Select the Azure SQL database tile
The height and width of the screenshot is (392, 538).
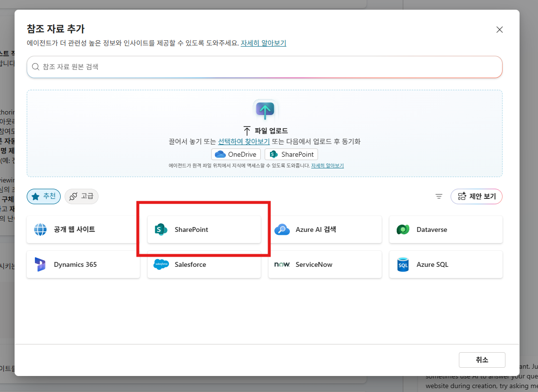pos(446,264)
